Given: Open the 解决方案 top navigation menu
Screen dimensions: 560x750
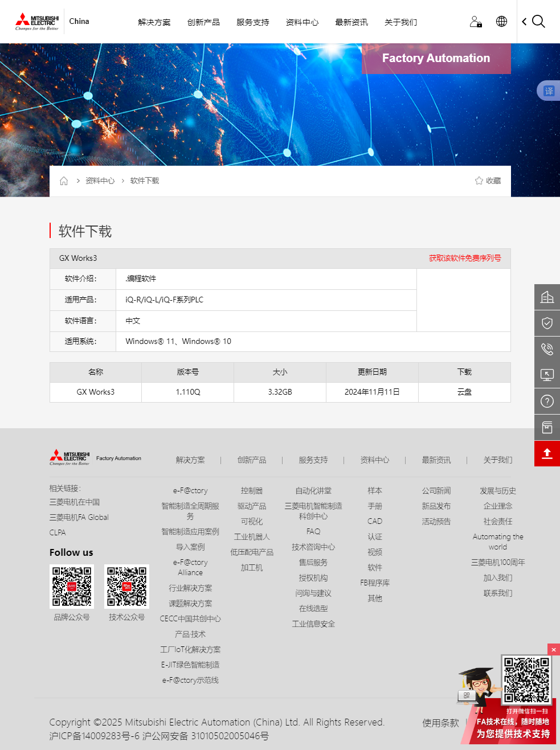Looking at the screenshot, I should click(x=154, y=22).
